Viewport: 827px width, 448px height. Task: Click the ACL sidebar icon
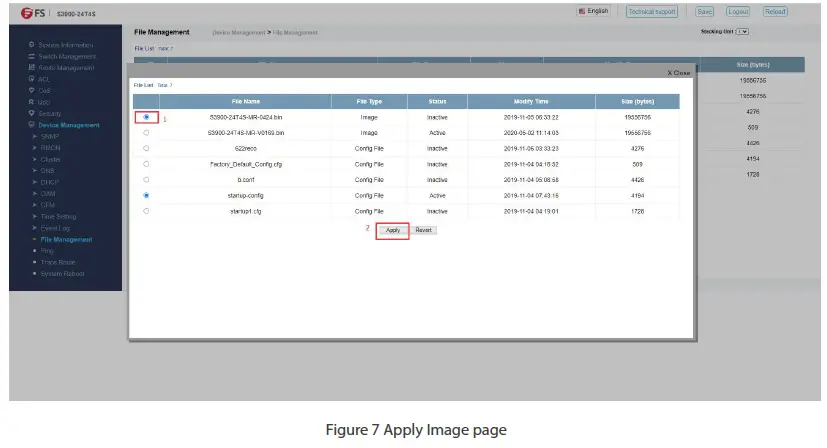click(x=32, y=79)
